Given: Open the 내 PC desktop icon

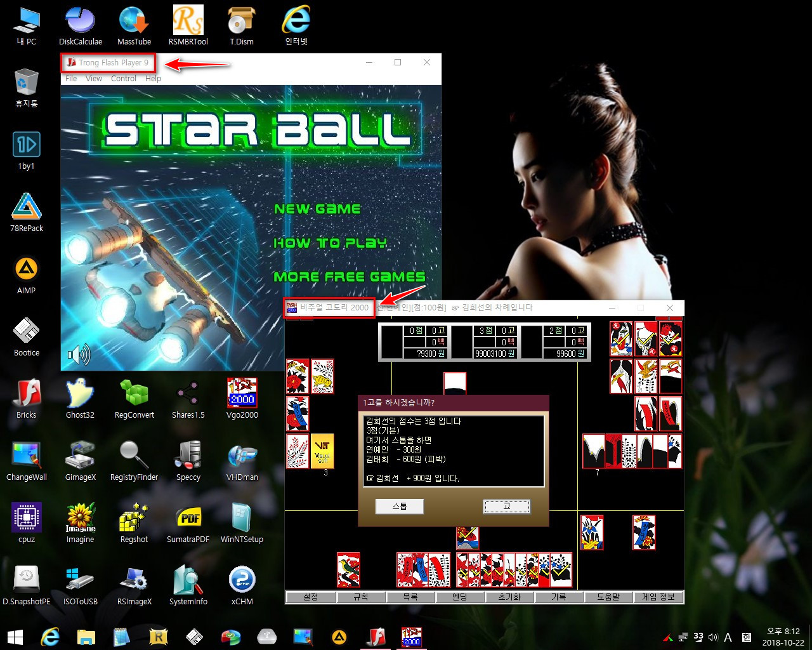Looking at the screenshot, I should (27, 26).
